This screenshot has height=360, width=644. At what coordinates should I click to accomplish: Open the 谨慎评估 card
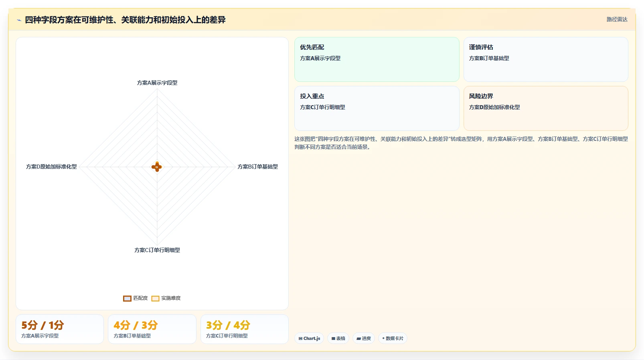click(546, 59)
